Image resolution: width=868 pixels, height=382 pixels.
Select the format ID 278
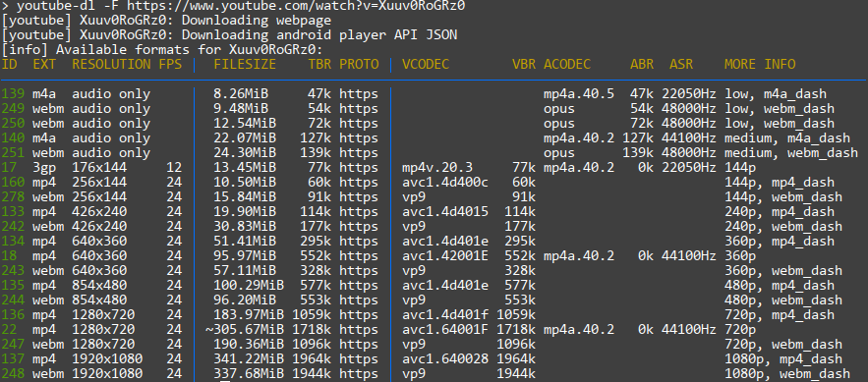14,196
